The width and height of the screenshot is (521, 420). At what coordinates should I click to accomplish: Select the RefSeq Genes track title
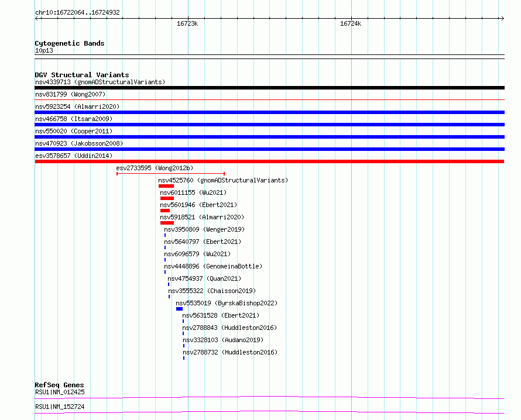tap(59, 385)
